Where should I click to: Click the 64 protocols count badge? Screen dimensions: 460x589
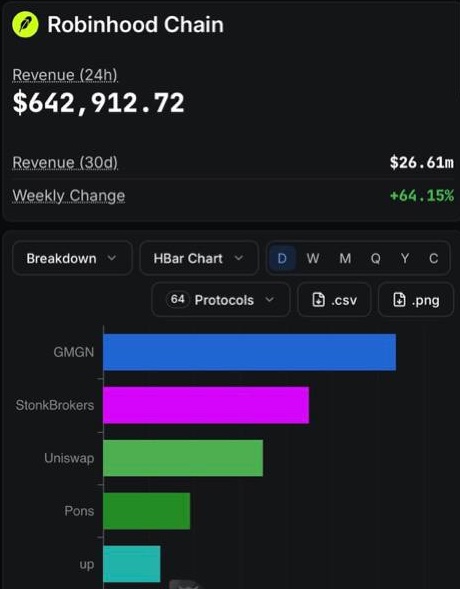(178, 299)
